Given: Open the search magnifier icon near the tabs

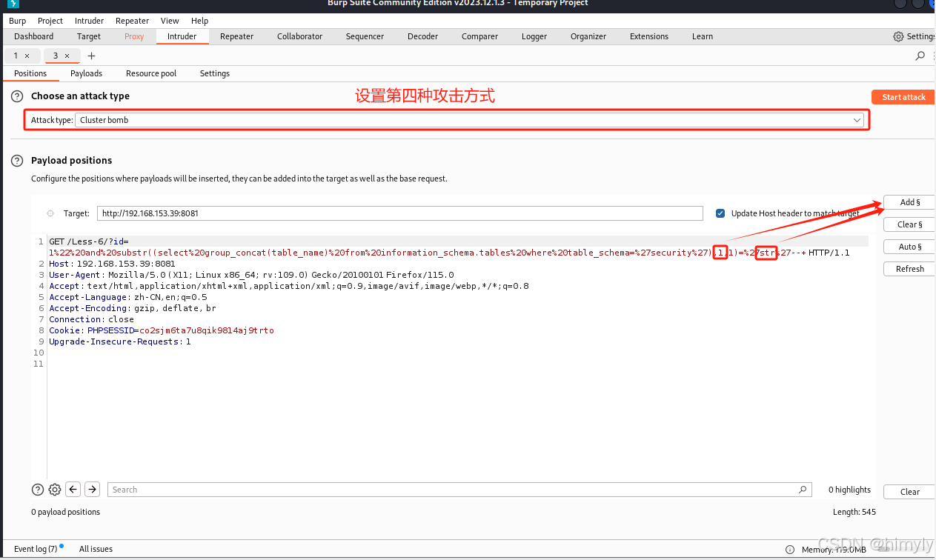Looking at the screenshot, I should [920, 56].
